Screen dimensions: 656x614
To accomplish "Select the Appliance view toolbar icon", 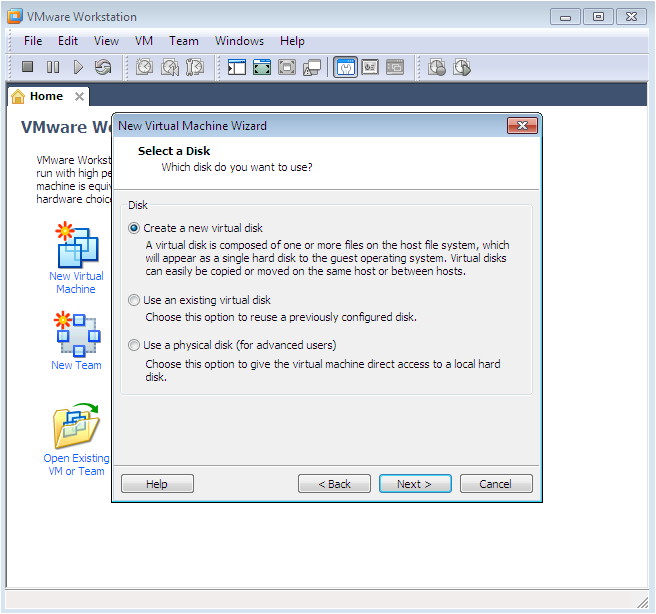I will (370, 67).
